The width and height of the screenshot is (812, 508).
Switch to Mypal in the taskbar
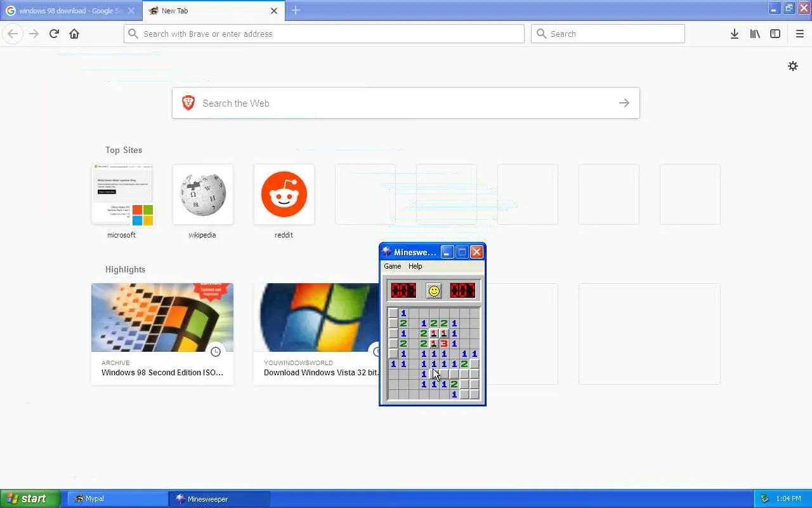click(117, 499)
